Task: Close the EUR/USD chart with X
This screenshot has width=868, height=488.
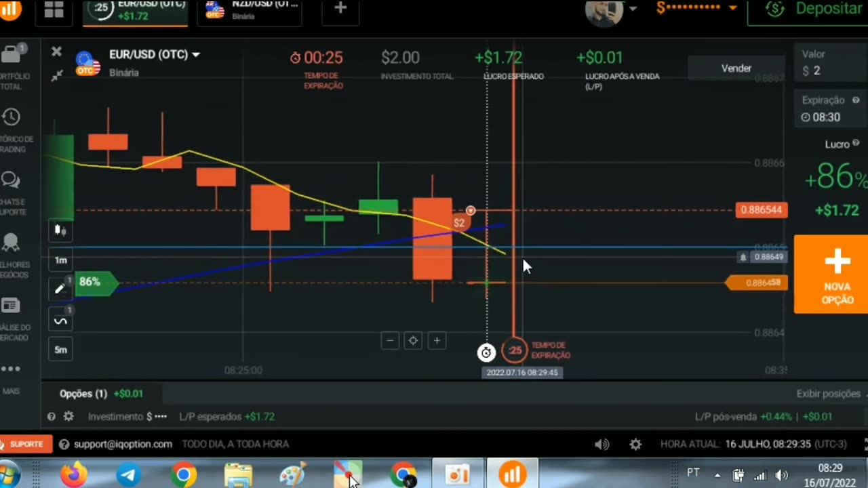Action: (x=57, y=52)
